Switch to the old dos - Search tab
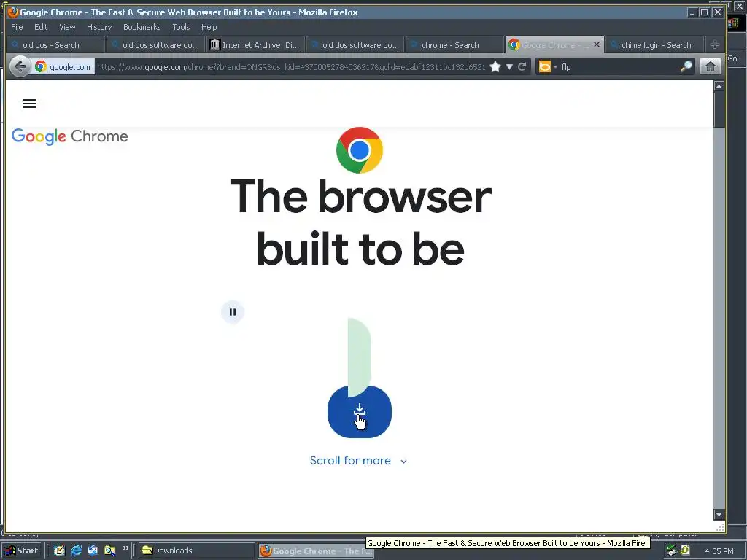Image resolution: width=747 pixels, height=560 pixels. (x=55, y=45)
